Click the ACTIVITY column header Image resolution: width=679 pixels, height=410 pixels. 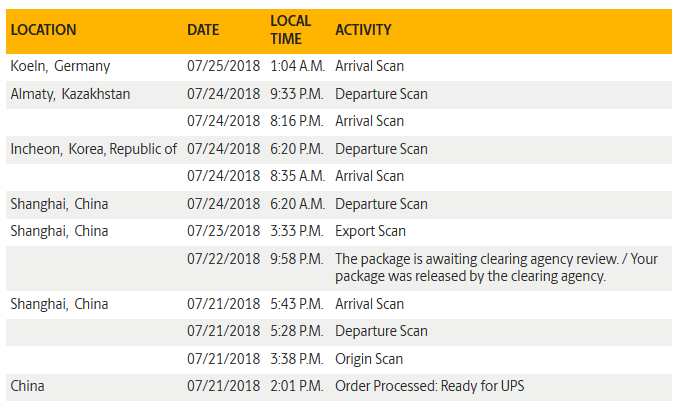pos(364,30)
